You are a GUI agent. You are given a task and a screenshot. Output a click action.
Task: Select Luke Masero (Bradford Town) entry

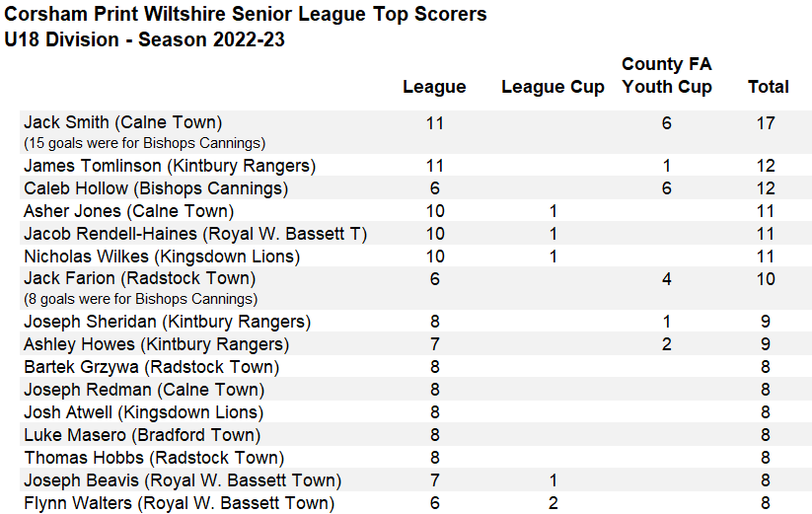coord(142,435)
